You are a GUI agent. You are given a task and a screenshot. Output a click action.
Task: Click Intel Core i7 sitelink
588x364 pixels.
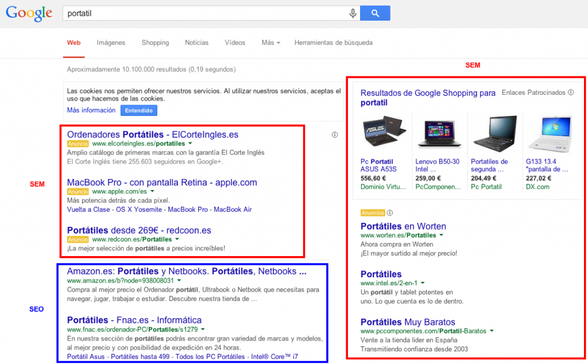(x=274, y=357)
